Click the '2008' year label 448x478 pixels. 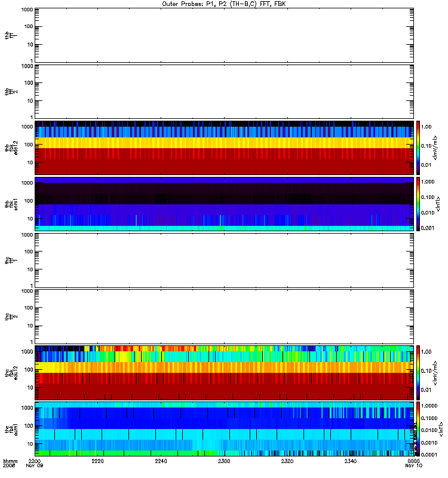coord(8,465)
